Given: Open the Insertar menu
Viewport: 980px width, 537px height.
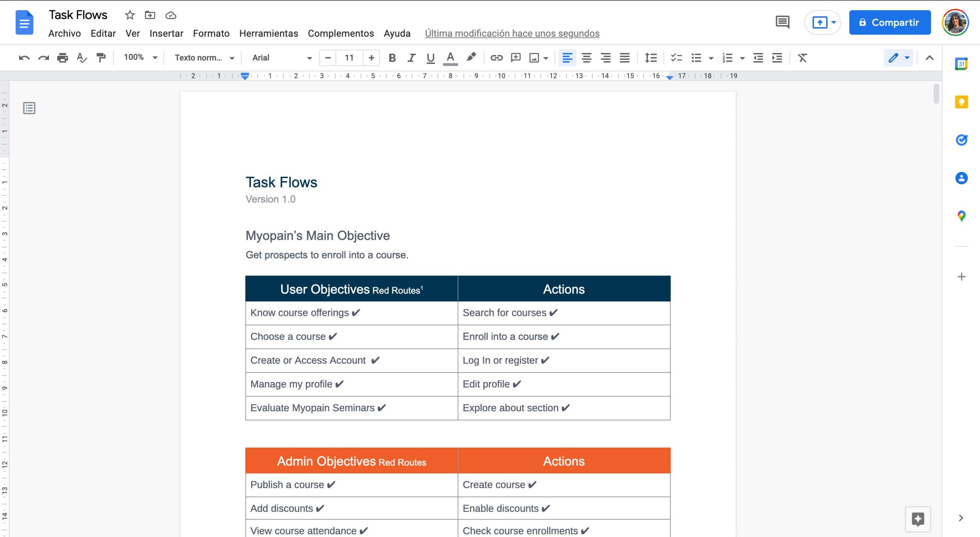Looking at the screenshot, I should [x=166, y=34].
